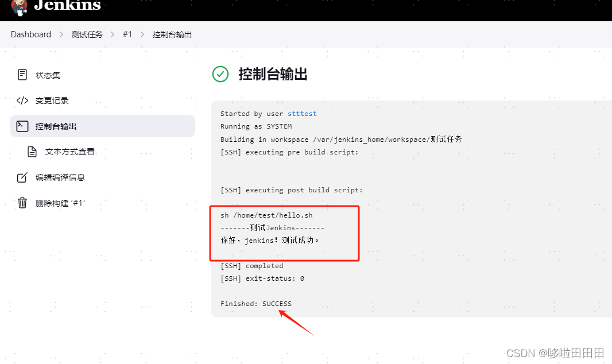The width and height of the screenshot is (612, 364).
Task: Click 'executing pre build script' line
Action: (x=289, y=152)
